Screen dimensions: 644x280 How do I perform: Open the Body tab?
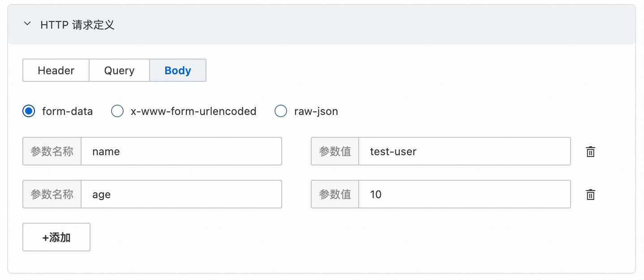[x=178, y=70]
